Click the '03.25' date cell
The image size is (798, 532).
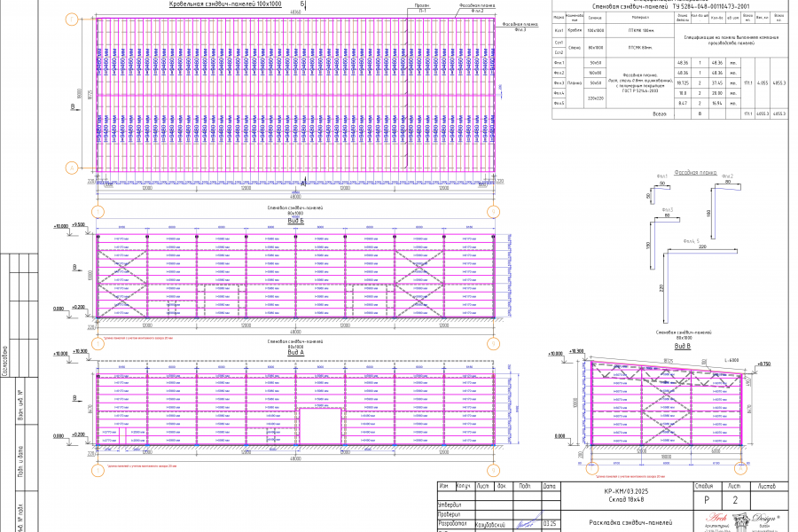550,523
